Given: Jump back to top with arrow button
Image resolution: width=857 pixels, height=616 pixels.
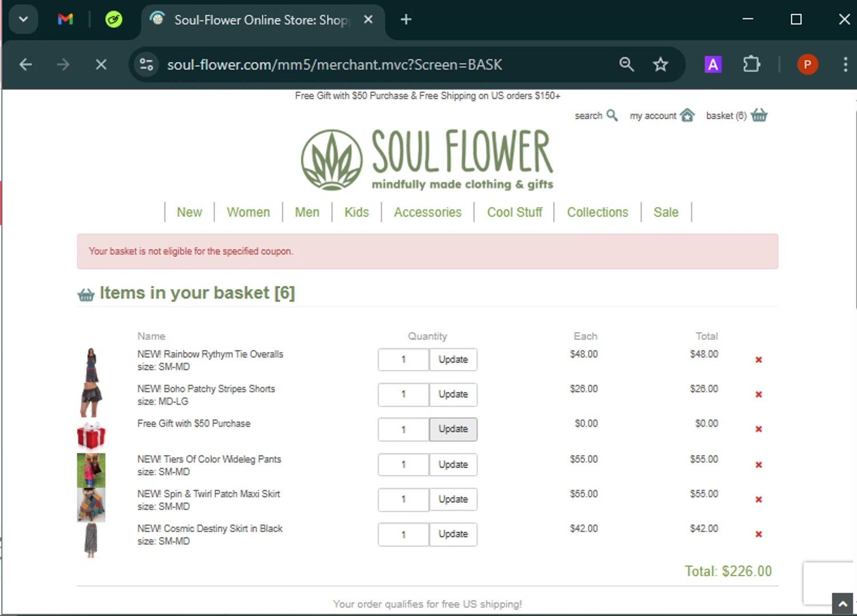Looking at the screenshot, I should point(843,604).
